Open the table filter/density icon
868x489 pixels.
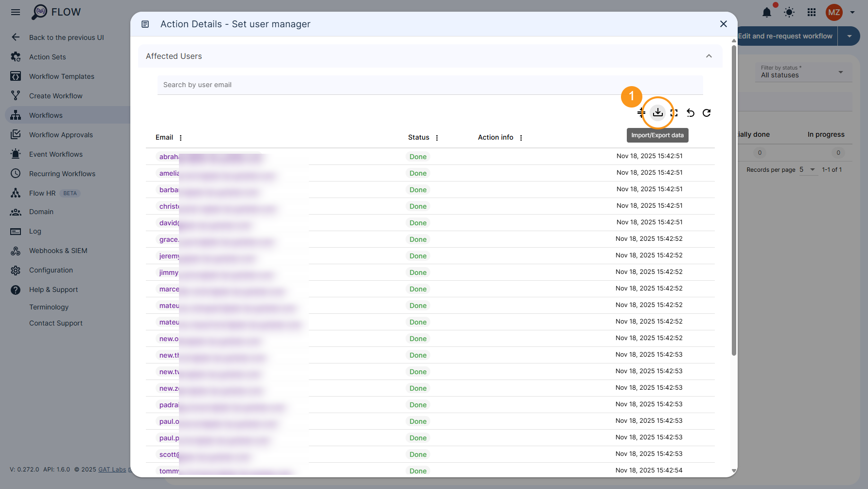tap(641, 112)
